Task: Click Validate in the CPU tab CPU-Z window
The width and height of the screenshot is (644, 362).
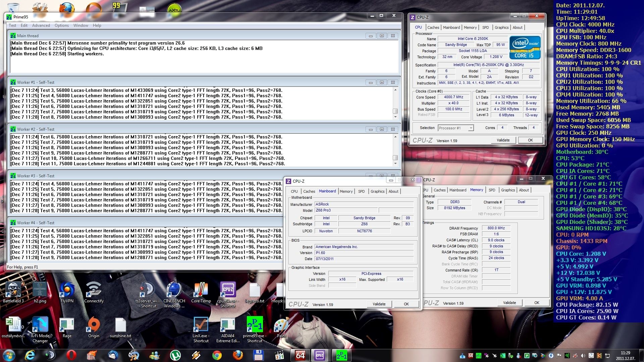Action: tap(503, 140)
